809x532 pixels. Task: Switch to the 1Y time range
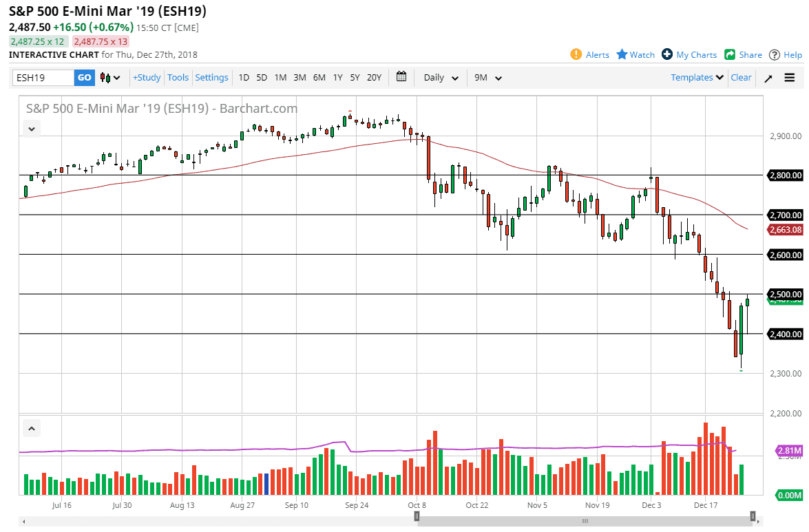point(337,78)
